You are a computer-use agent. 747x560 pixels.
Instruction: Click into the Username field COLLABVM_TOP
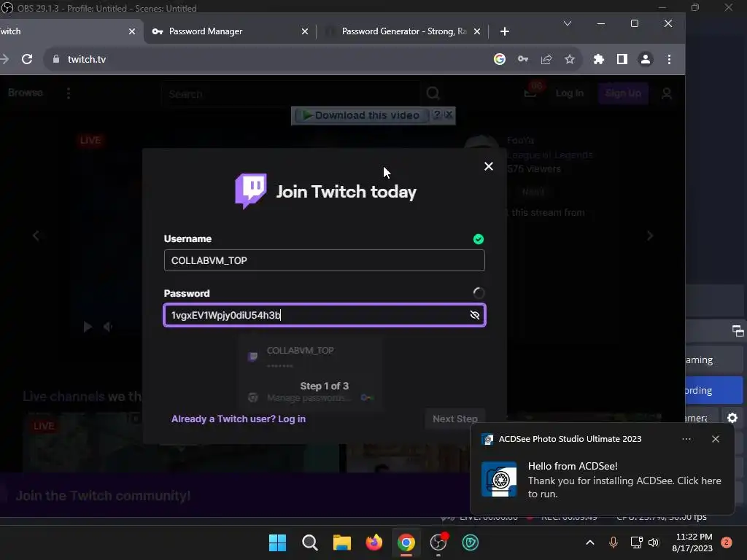coord(324,260)
